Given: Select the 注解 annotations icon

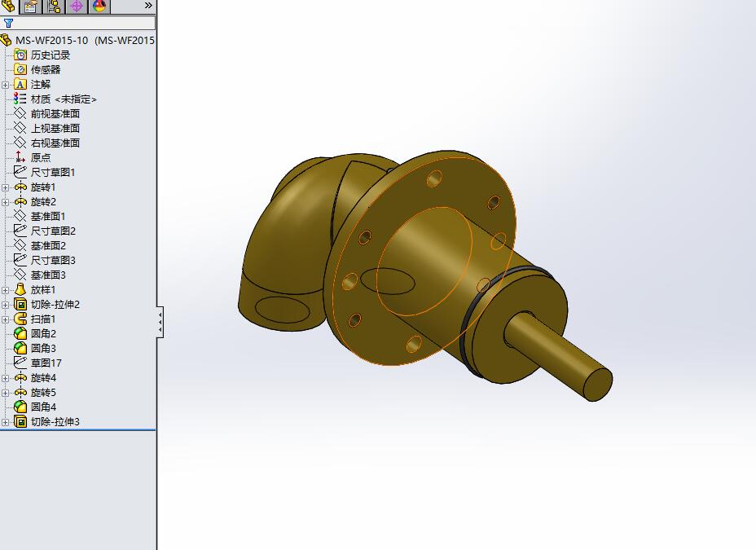Looking at the screenshot, I should (20, 85).
